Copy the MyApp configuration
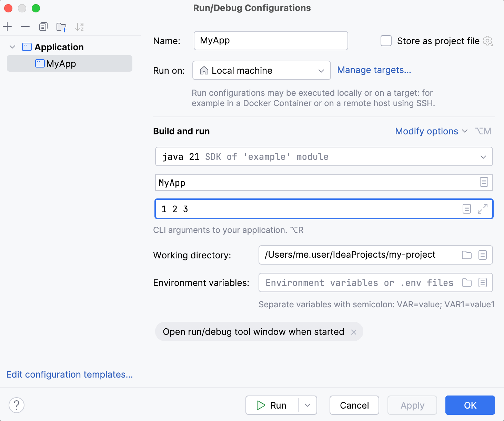 43,27
